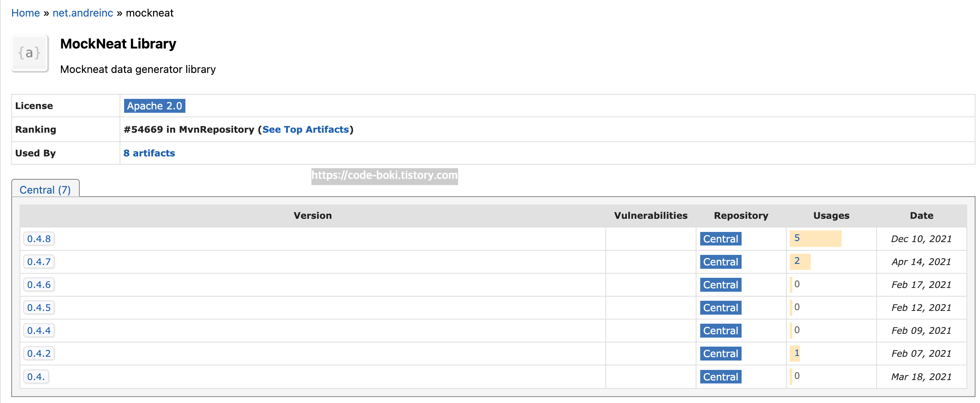
Task: Click Central badge in 0.4.6 row
Action: coord(721,284)
